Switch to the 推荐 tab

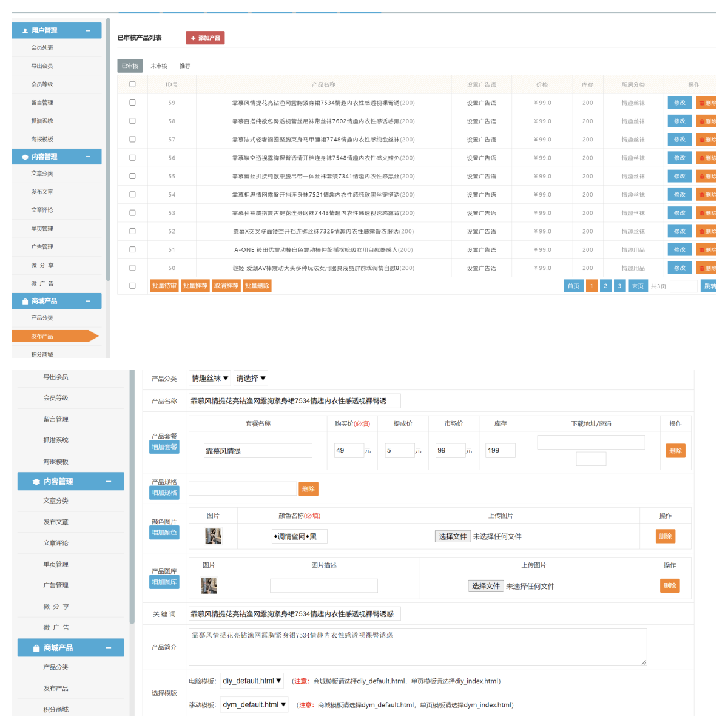185,66
